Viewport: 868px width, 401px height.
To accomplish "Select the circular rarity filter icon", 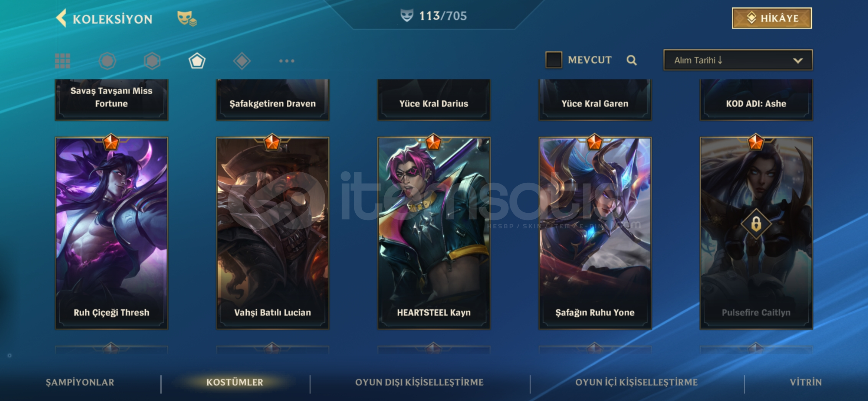I will (108, 61).
